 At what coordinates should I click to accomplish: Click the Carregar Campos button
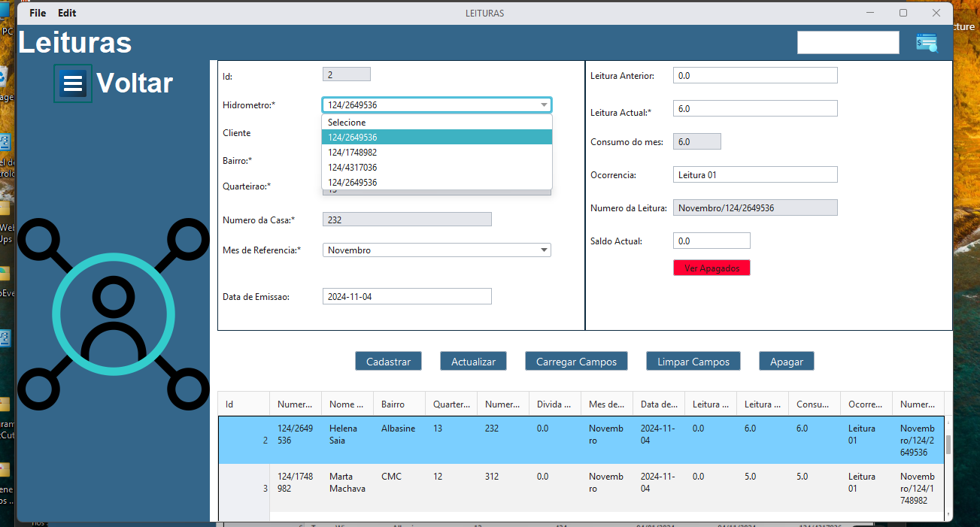576,362
